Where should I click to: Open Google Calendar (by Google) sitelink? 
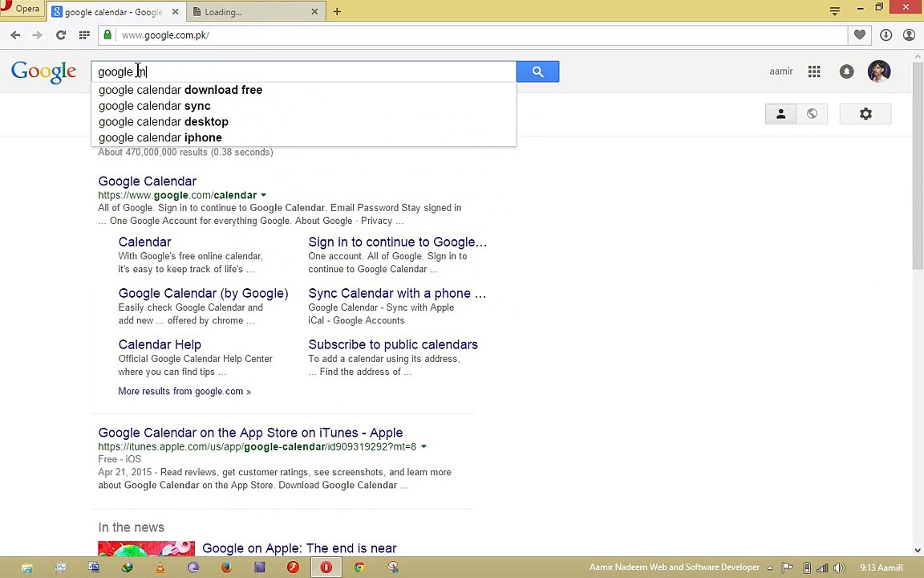pyautogui.click(x=203, y=293)
